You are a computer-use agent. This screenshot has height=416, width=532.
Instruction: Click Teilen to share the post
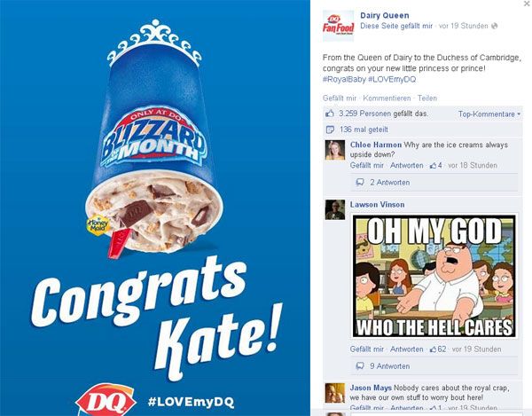(x=427, y=98)
